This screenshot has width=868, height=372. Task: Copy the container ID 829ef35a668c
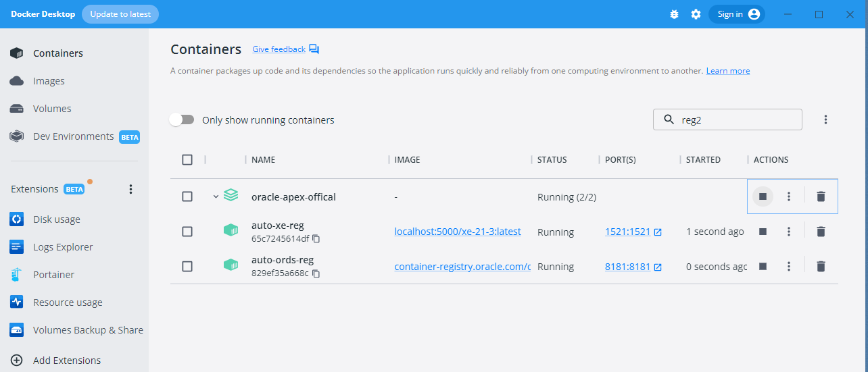tap(316, 273)
